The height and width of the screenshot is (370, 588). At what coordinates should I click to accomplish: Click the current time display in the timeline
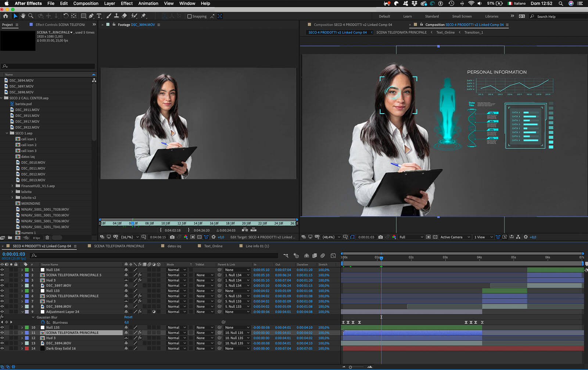(14, 253)
